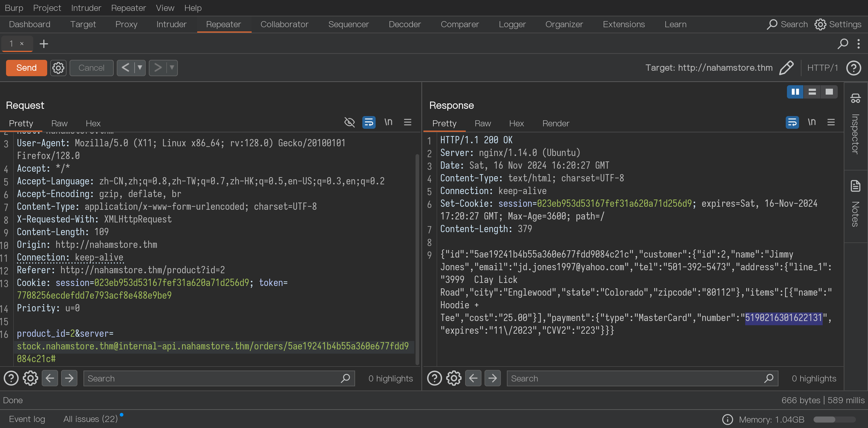The height and width of the screenshot is (428, 868).
Task: Focus the response search field
Action: [642, 378]
